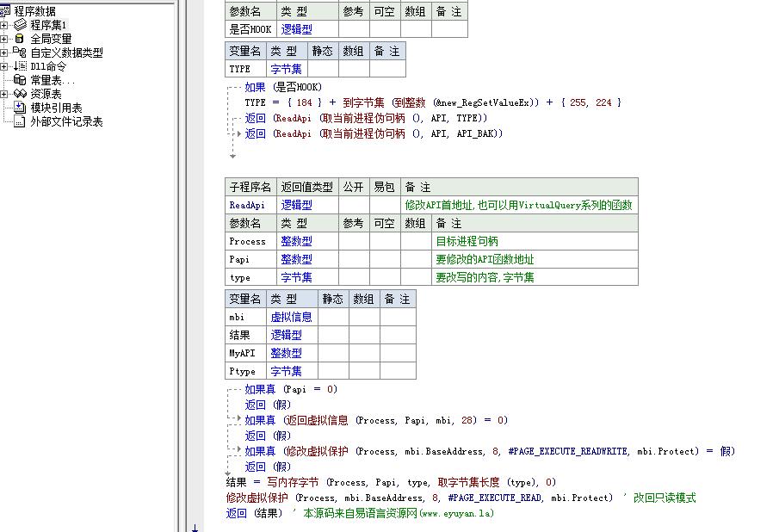
Task: Select the Dll命令 arrow icon
Action: pos(20,66)
